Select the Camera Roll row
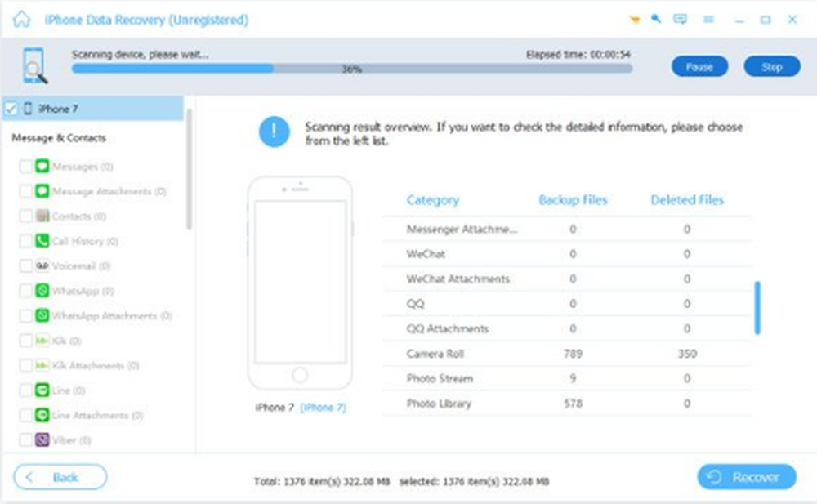This screenshot has width=817, height=504. [x=567, y=354]
